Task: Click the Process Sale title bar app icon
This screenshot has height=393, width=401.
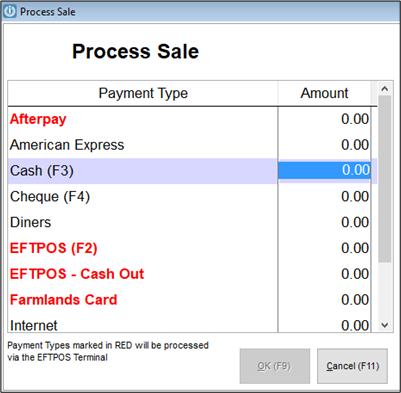Action: 9,11
